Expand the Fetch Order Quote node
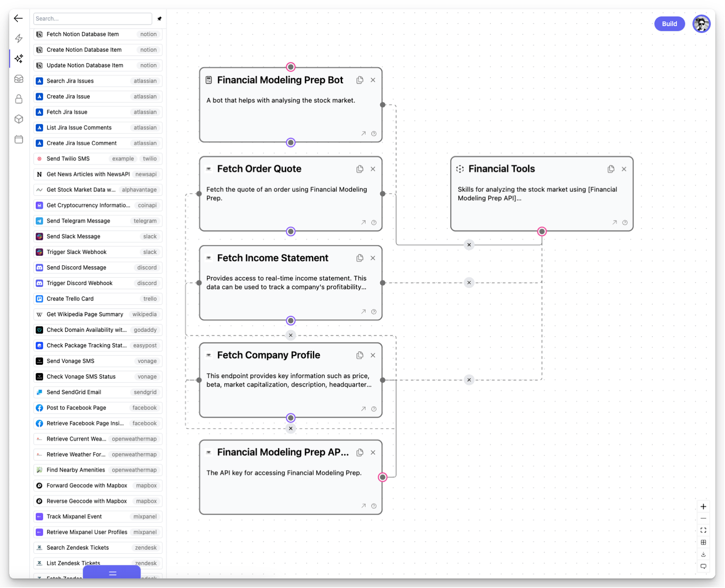Viewport: 725px width, 588px height. click(363, 222)
